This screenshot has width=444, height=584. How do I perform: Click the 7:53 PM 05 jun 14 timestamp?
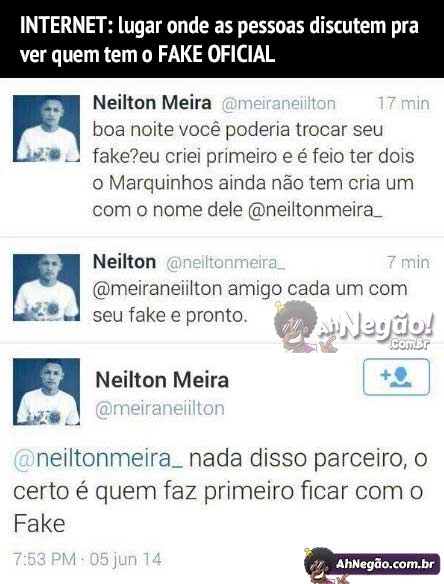coord(88,559)
